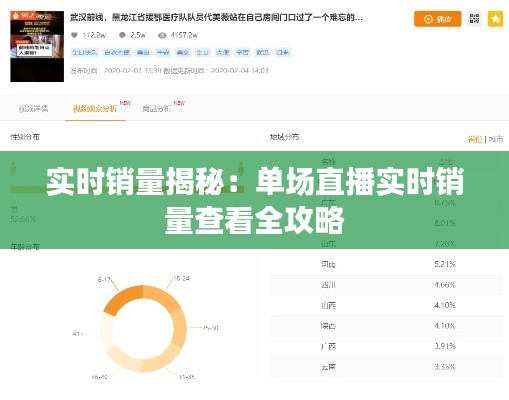The image size is (509, 400).
Task: Click the 广西 region row
Action: point(387,347)
